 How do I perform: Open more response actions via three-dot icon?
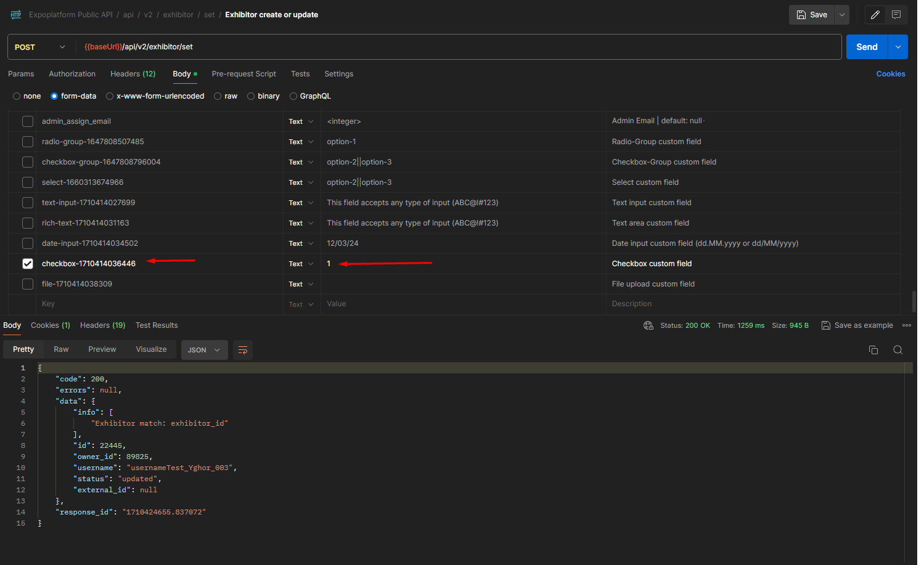pyautogui.click(x=906, y=325)
